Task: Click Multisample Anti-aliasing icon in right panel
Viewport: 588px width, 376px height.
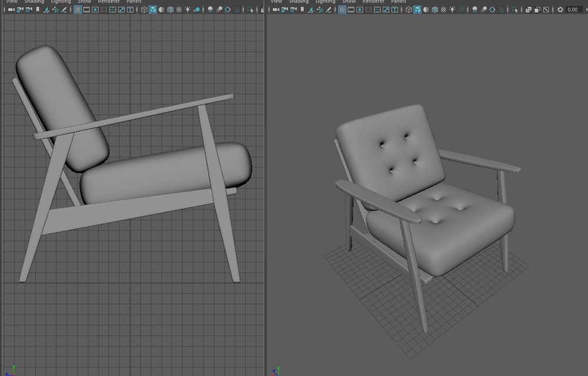Action: tap(492, 10)
